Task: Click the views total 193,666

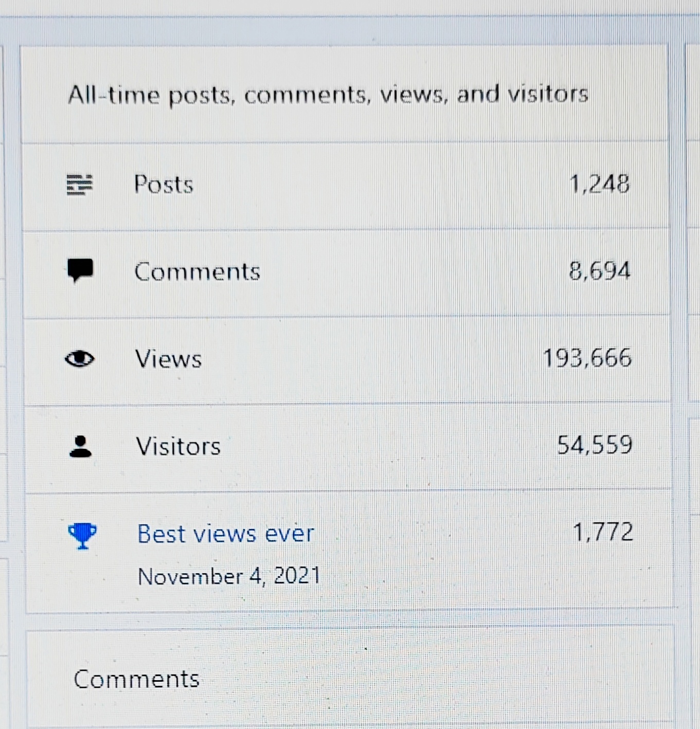Action: coord(587,358)
